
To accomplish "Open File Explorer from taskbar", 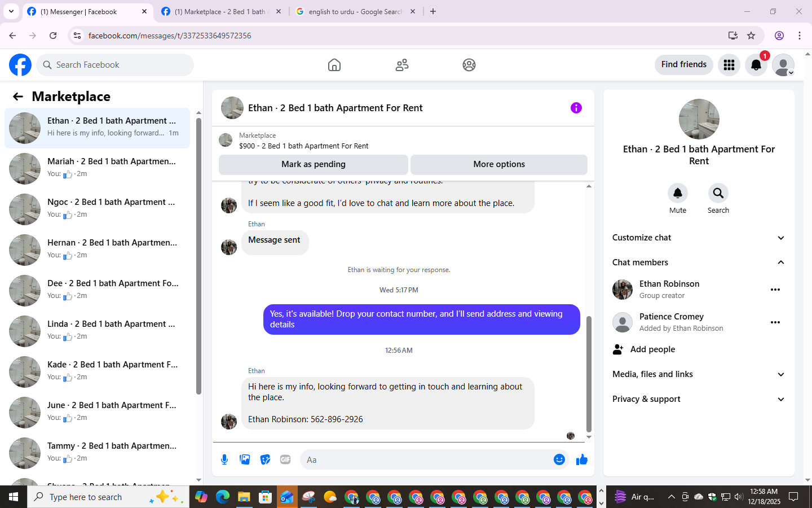I will click(x=244, y=497).
